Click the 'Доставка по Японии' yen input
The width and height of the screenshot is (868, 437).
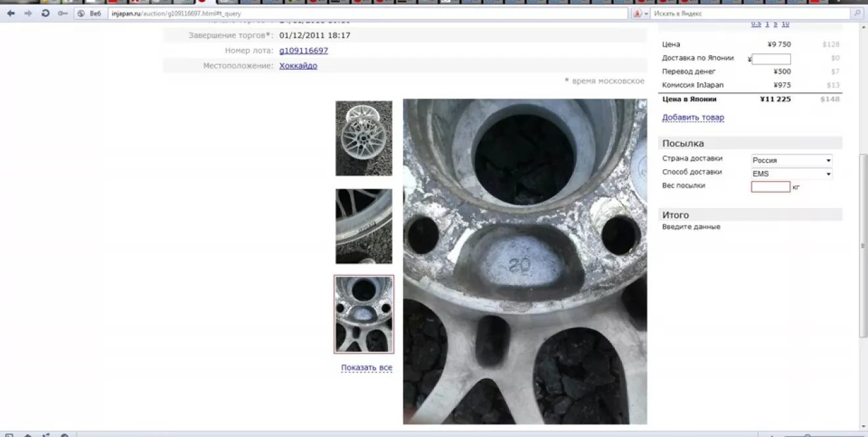(771, 59)
